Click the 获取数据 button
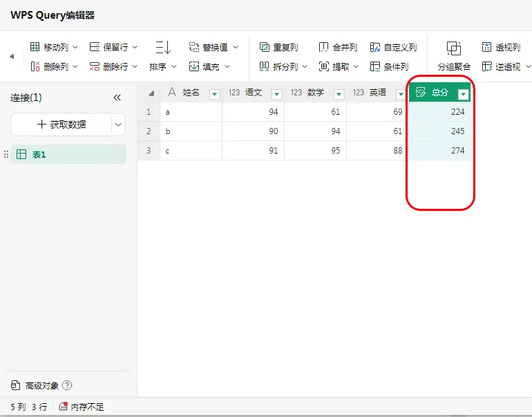The width and height of the screenshot is (532, 417). pyautogui.click(x=61, y=124)
